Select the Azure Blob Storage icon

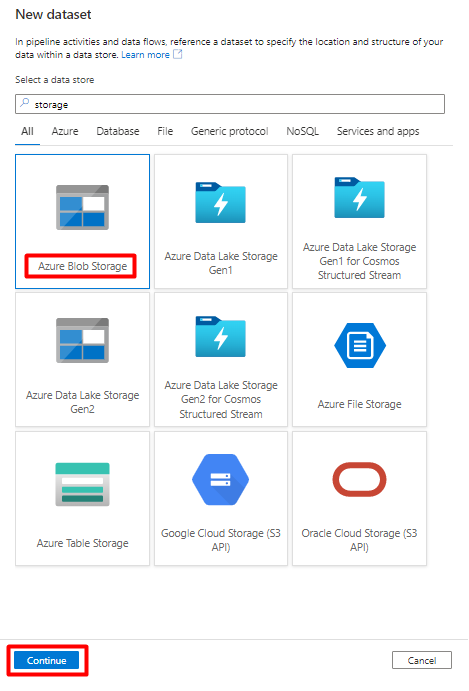82,207
